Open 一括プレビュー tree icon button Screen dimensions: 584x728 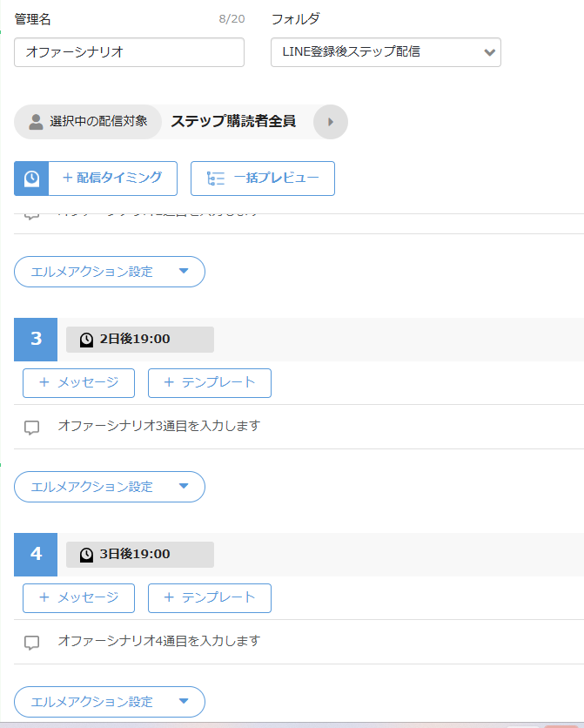(216, 179)
